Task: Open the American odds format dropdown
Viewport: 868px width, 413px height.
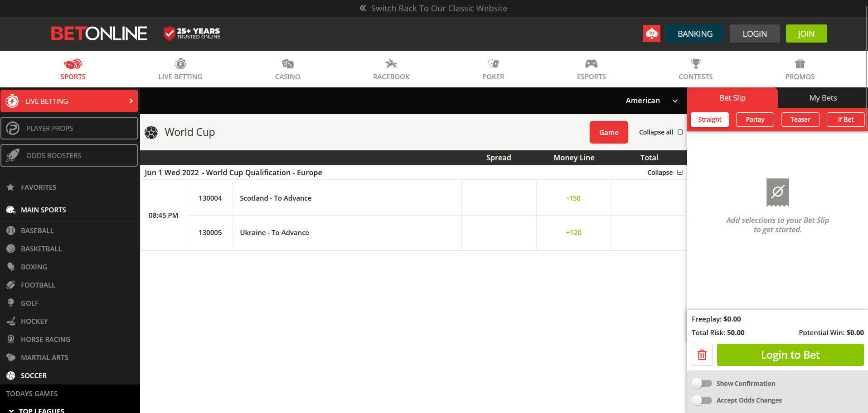Action: click(651, 101)
